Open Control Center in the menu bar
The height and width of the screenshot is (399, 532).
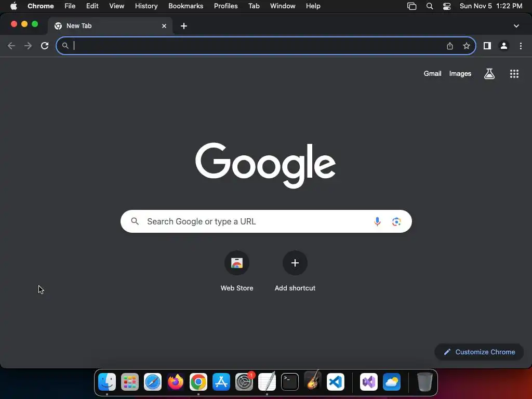coord(447,6)
